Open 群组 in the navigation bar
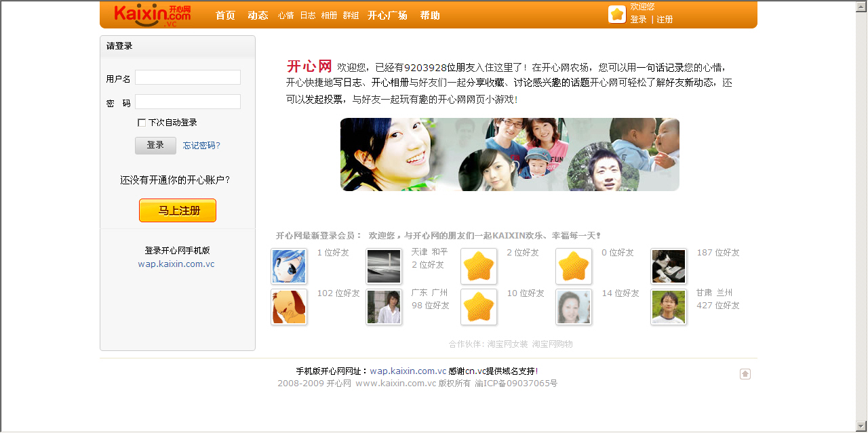The height and width of the screenshot is (433, 868). coord(351,15)
